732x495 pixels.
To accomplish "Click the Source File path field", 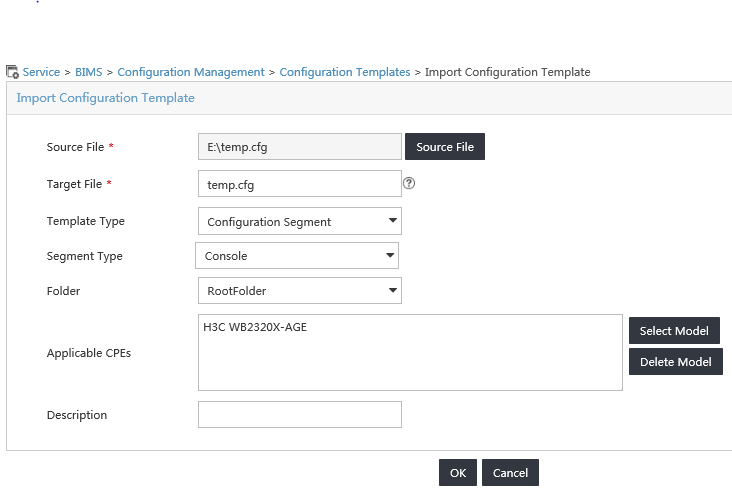I will pyautogui.click(x=300, y=147).
